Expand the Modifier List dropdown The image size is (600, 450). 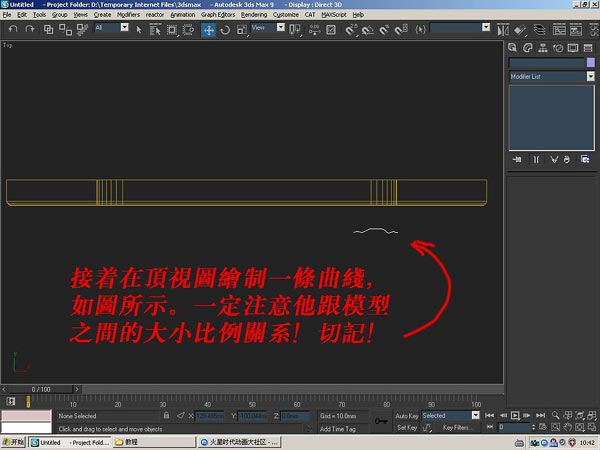coord(552,76)
